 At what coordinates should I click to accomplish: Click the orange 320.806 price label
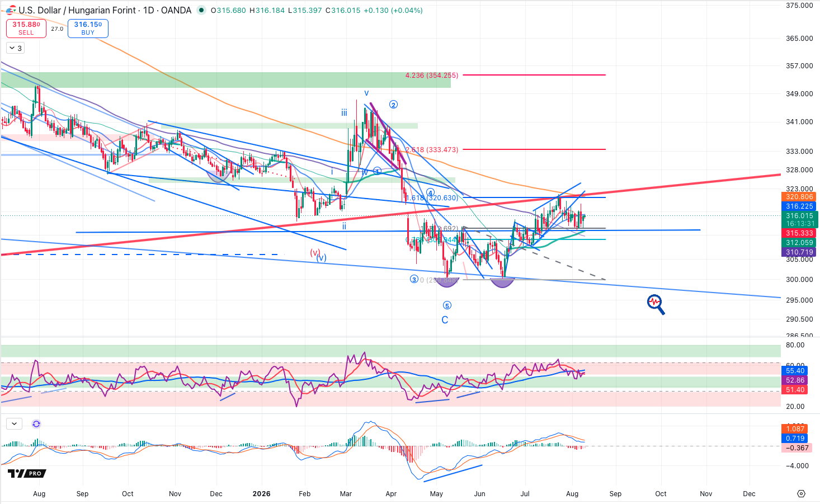click(x=799, y=197)
